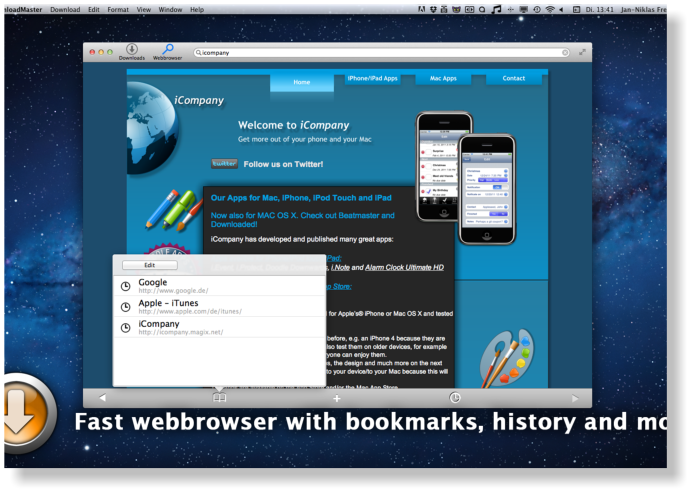698x499 pixels.
Task: Click the i.Note link
Action: click(340, 268)
